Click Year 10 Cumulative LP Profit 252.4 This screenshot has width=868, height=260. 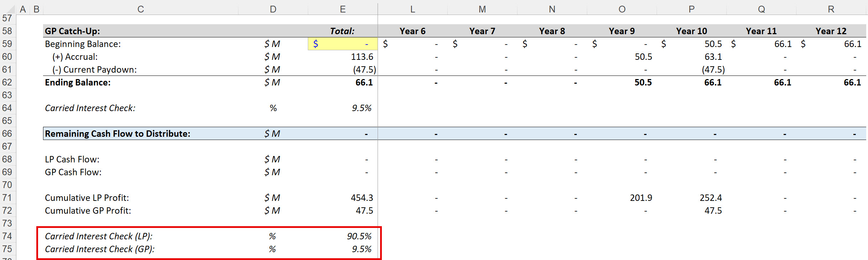(x=711, y=198)
